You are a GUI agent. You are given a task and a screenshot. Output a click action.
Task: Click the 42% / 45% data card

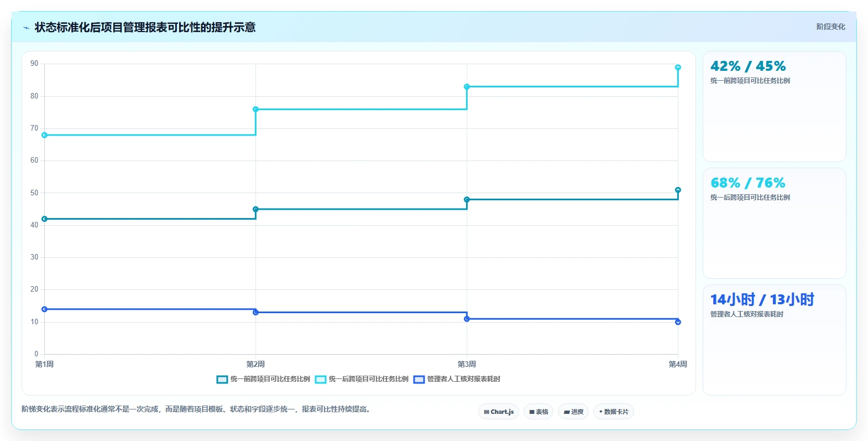[x=775, y=107]
